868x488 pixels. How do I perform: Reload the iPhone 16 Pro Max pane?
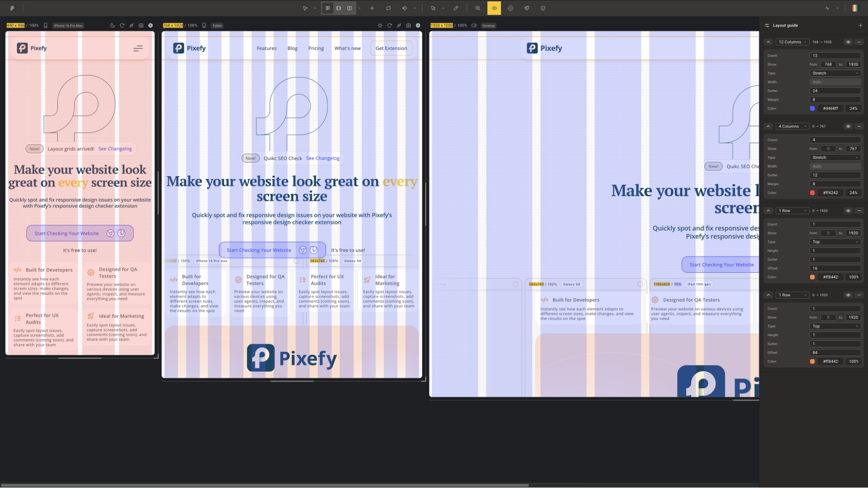pyautogui.click(x=122, y=25)
